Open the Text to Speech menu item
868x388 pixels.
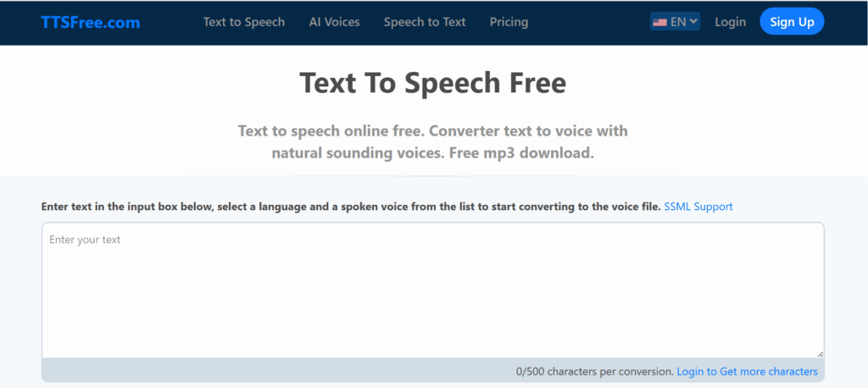[244, 22]
